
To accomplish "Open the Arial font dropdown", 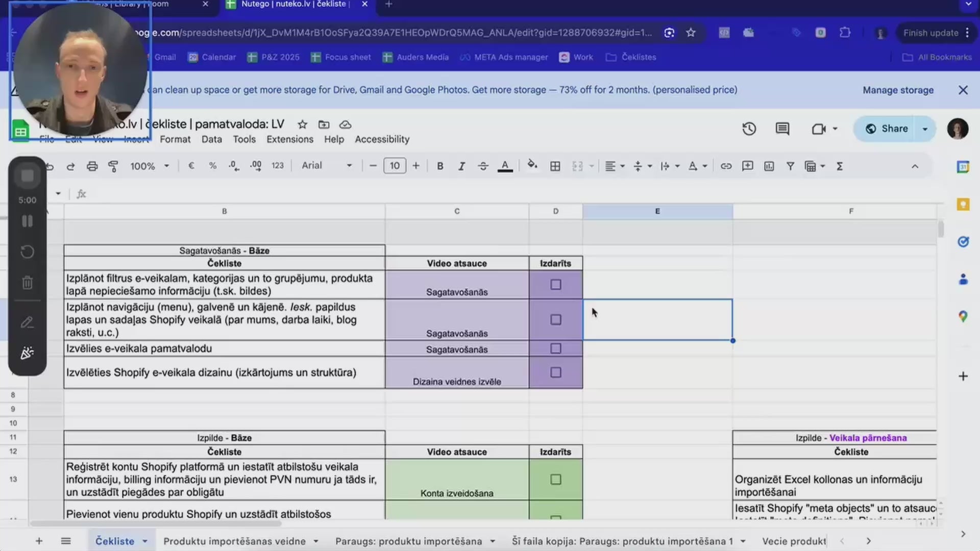I will click(327, 166).
